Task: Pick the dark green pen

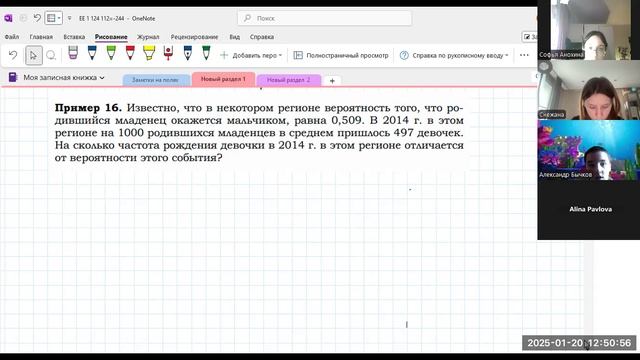Action: coord(206,53)
